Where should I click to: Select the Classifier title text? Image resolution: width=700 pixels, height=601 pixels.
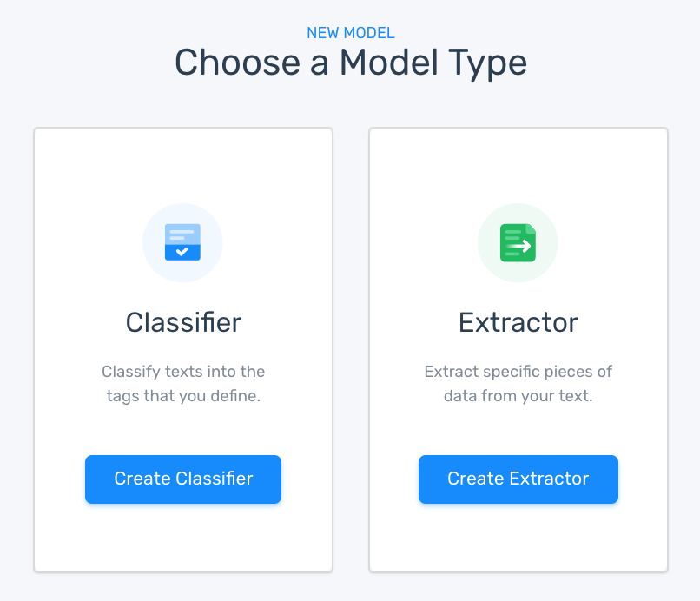coord(183,323)
